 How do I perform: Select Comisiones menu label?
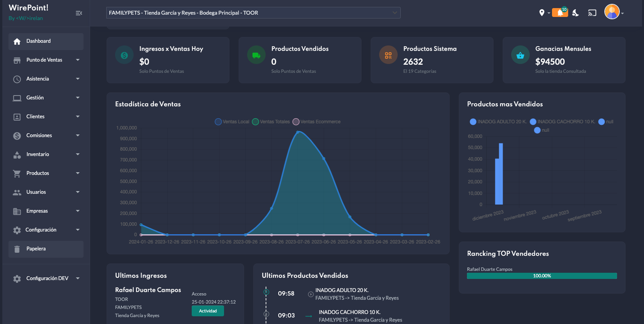pos(39,136)
